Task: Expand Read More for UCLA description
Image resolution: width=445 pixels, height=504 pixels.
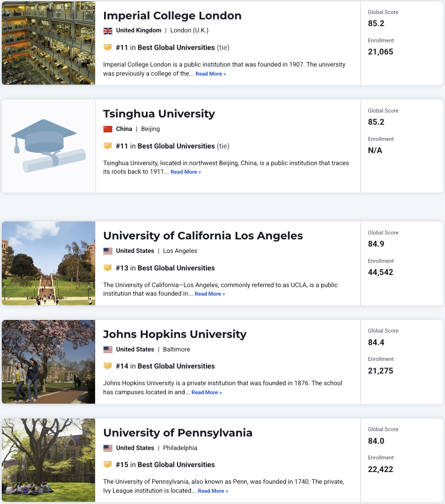Action: [209, 294]
